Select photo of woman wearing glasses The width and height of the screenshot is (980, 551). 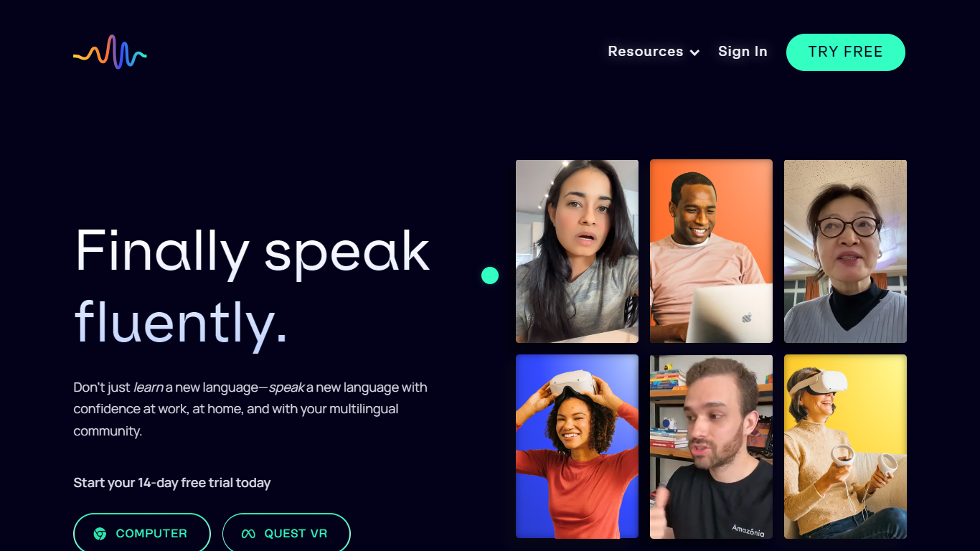click(x=845, y=251)
